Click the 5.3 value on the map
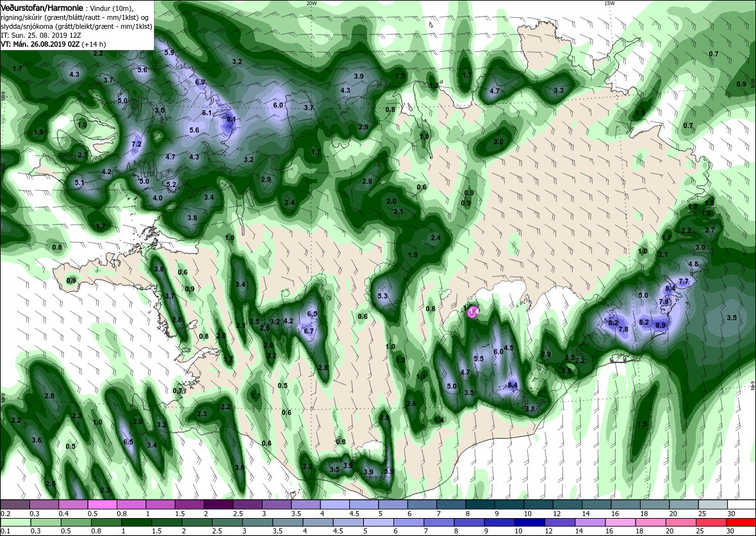Image resolution: width=756 pixels, height=536 pixels. [383, 296]
